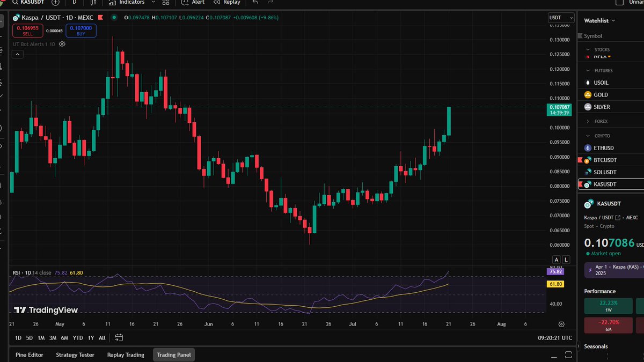Viewport: 644px width, 362px height.
Task: Click the red flag next to BTCUSDT
Action: coord(580,160)
